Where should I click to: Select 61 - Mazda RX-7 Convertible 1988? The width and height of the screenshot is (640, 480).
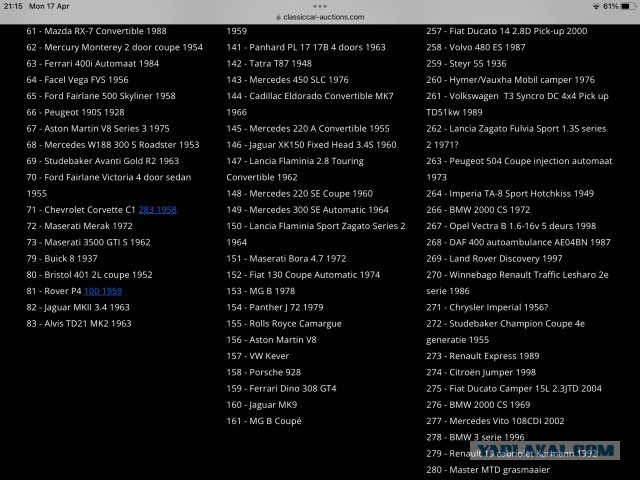click(96, 31)
